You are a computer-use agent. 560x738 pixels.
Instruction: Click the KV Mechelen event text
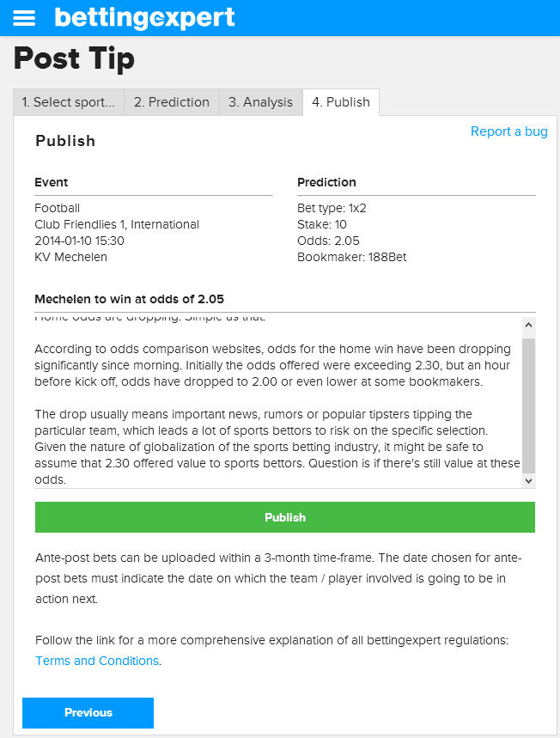tap(71, 257)
